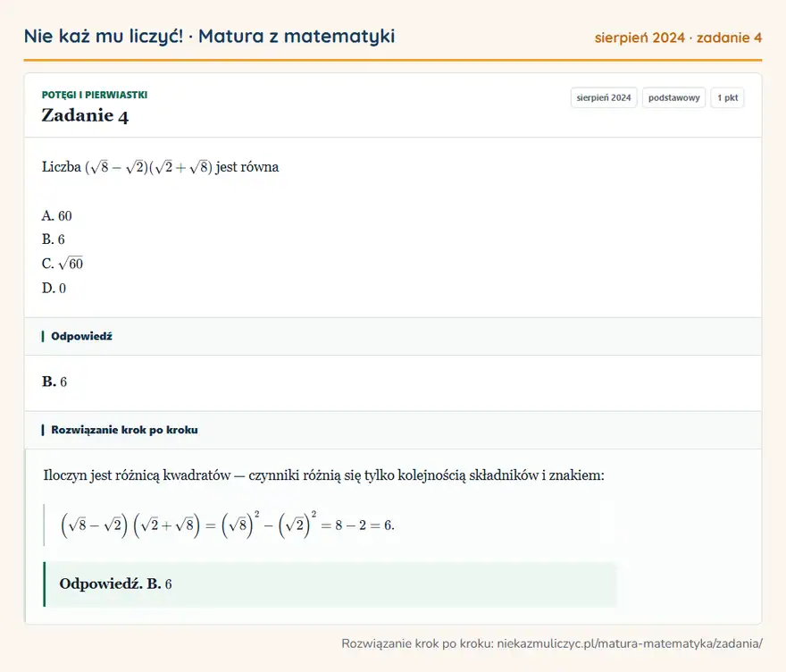Click the 'podstawowy' level badge

673,97
